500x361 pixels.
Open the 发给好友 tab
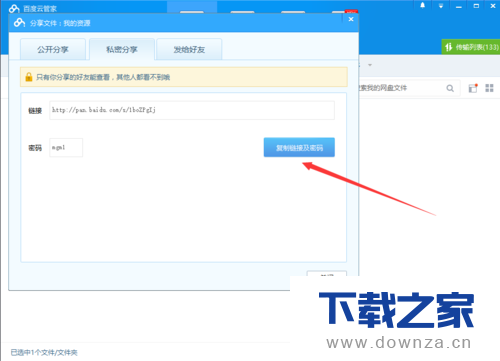coord(189,49)
